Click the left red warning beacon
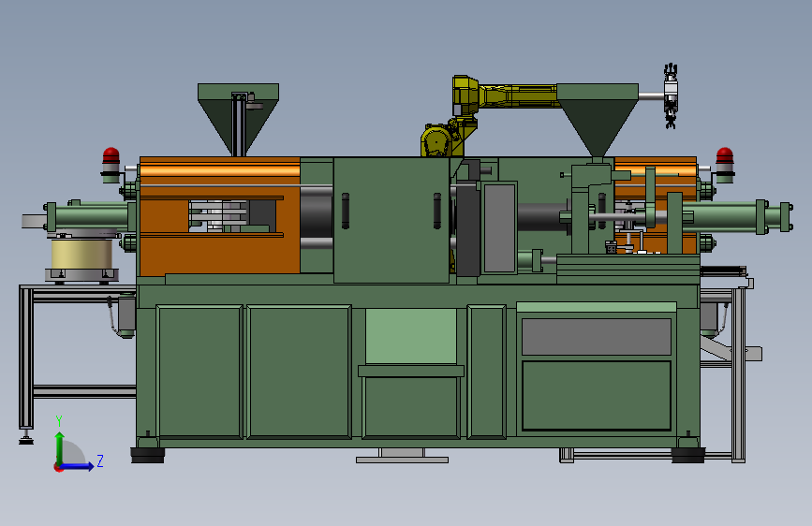The width and height of the screenshot is (812, 526). (111, 165)
